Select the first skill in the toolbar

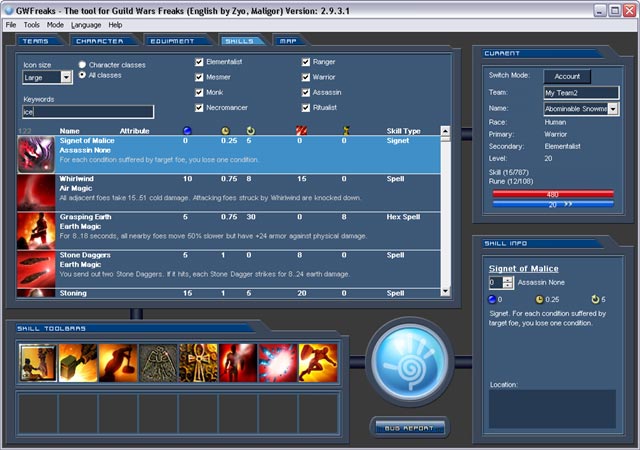coord(38,363)
